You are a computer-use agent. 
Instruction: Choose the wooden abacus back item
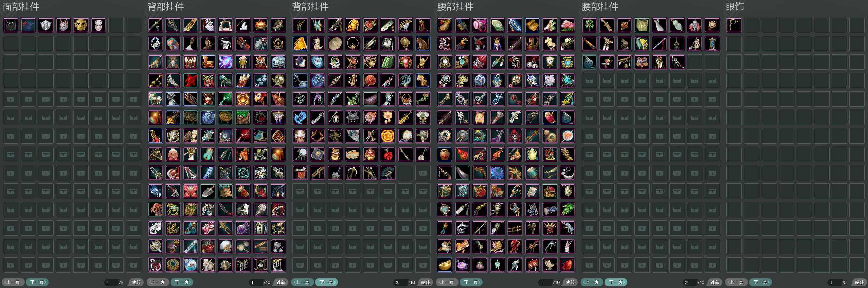191,99
